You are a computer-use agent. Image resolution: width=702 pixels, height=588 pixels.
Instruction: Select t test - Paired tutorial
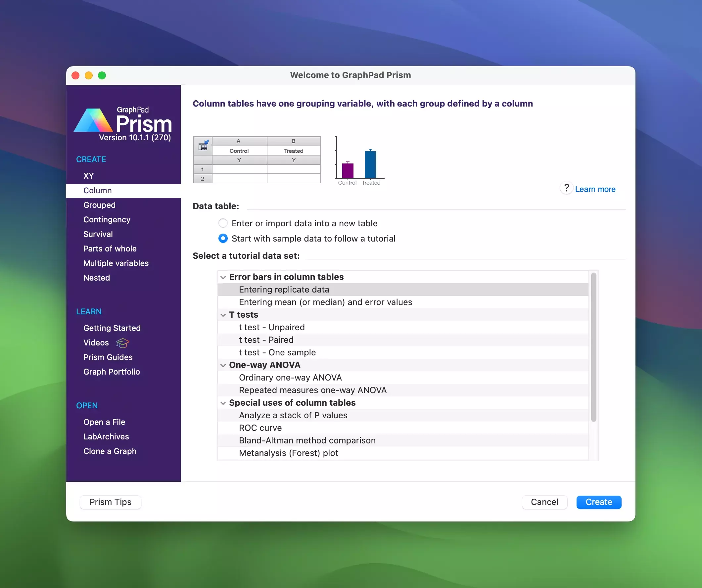pos(266,339)
